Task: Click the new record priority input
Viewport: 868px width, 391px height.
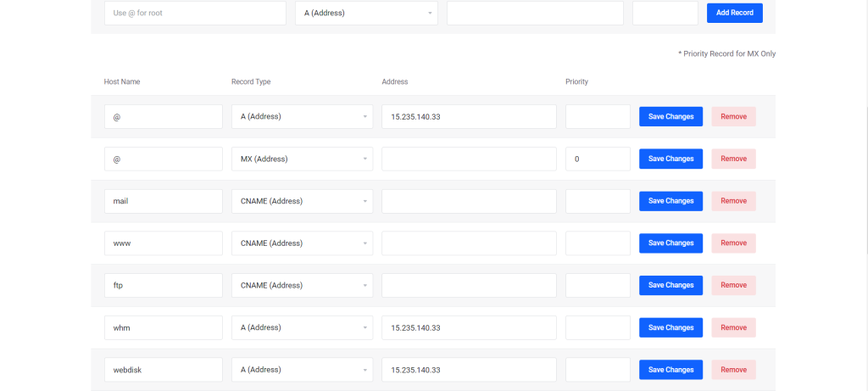Action: [665, 13]
